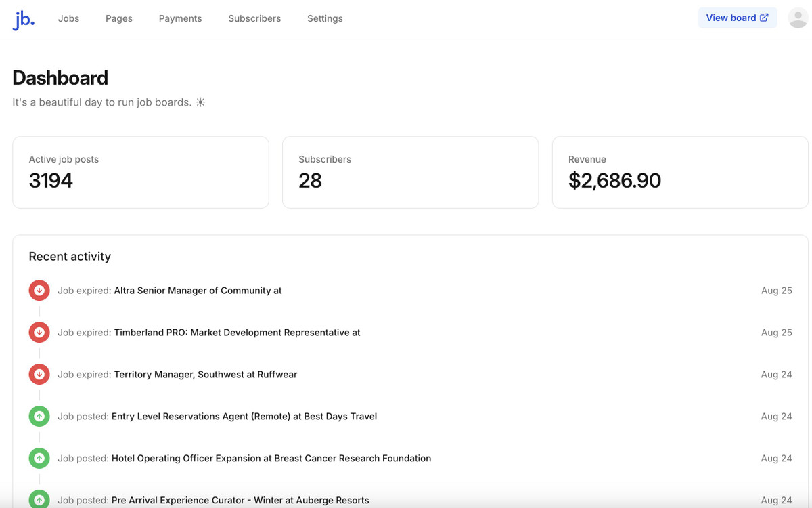Open the user profile avatar
812x508 pixels.
(798, 18)
